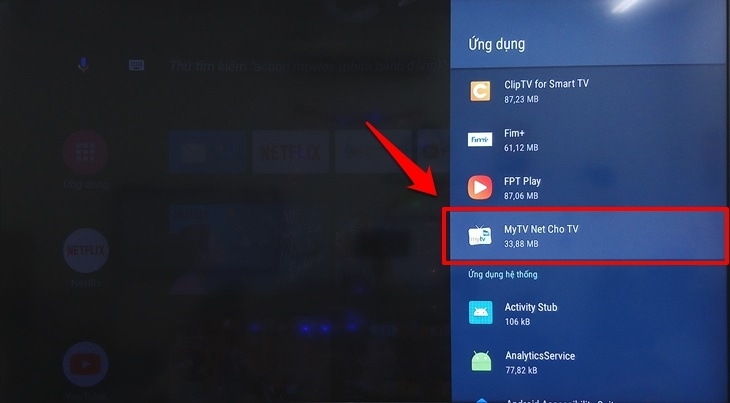The height and width of the screenshot is (403, 730).
Task: Open the YouTube sidebar icon
Action: pos(86,364)
